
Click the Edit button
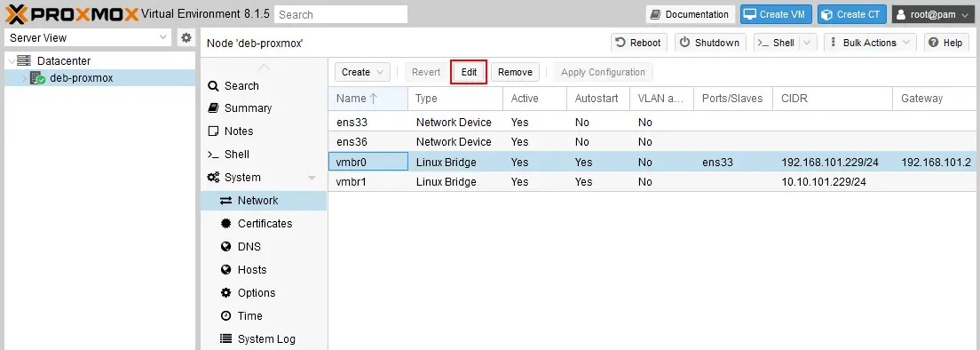pos(469,73)
